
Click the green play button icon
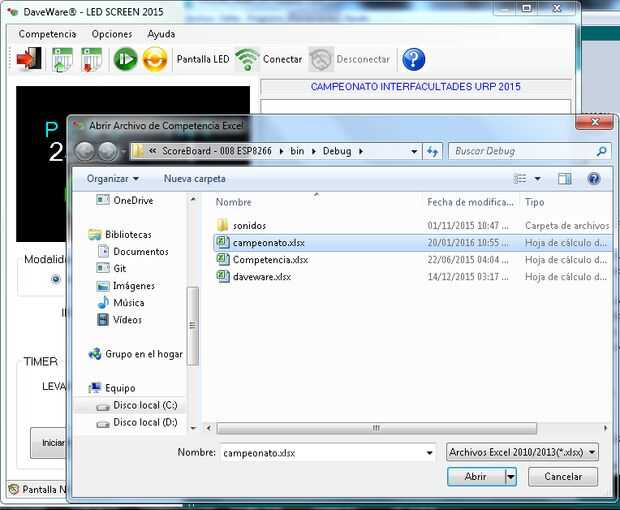(x=125, y=59)
